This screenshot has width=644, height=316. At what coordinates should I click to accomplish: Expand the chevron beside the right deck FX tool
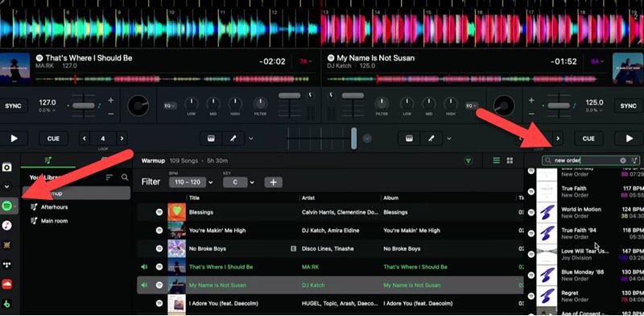point(449,139)
